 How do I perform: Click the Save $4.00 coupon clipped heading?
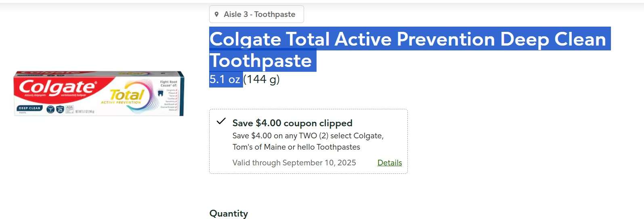(x=292, y=123)
